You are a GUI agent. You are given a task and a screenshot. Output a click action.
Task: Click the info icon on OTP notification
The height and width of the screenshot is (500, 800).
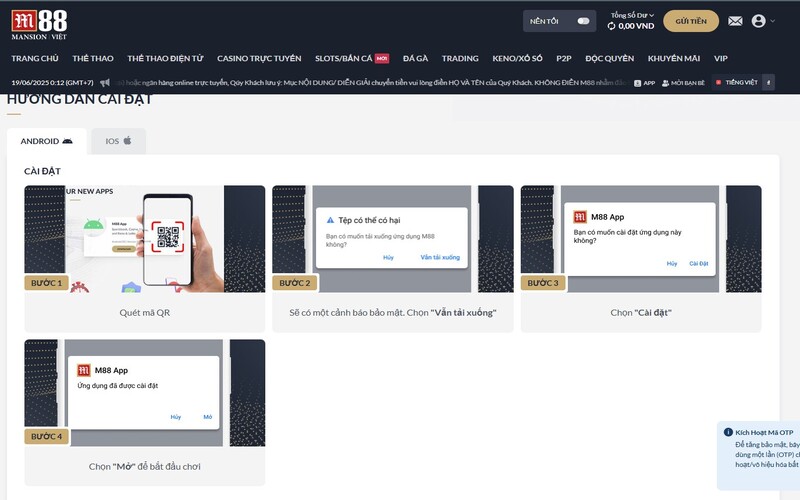pyautogui.click(x=728, y=432)
